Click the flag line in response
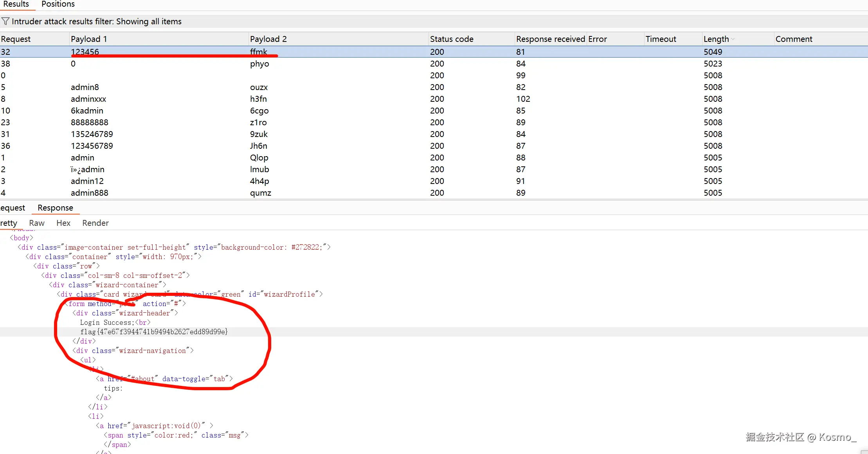The height and width of the screenshot is (454, 868). click(154, 332)
